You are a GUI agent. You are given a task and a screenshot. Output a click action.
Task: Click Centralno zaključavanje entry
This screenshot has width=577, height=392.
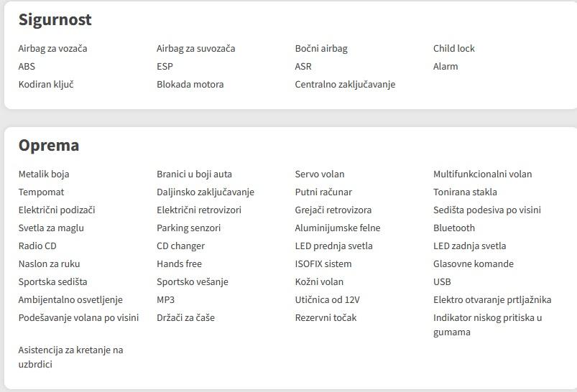tap(345, 85)
